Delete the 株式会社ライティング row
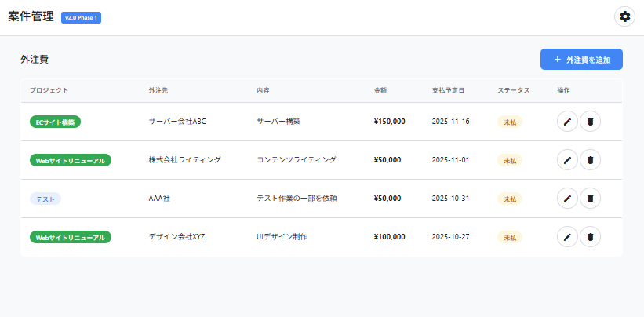 tap(590, 160)
